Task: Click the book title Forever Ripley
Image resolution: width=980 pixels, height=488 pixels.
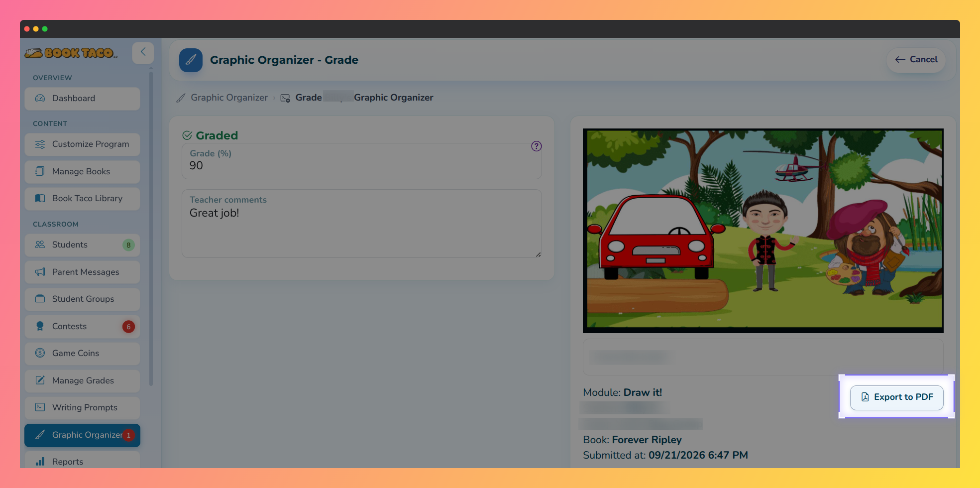Action: [647, 440]
